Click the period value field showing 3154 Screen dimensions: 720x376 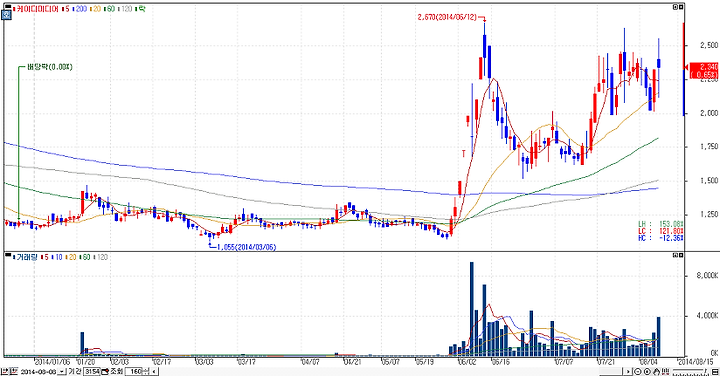click(x=92, y=371)
